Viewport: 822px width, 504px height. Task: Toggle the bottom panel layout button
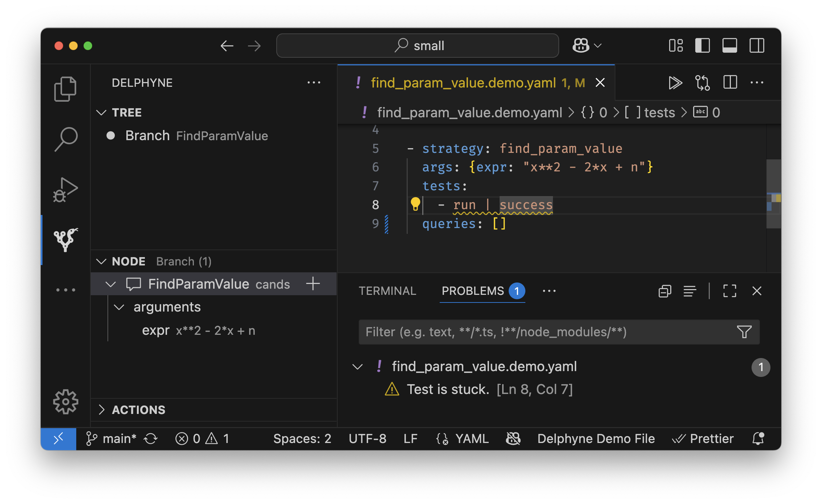tap(729, 46)
